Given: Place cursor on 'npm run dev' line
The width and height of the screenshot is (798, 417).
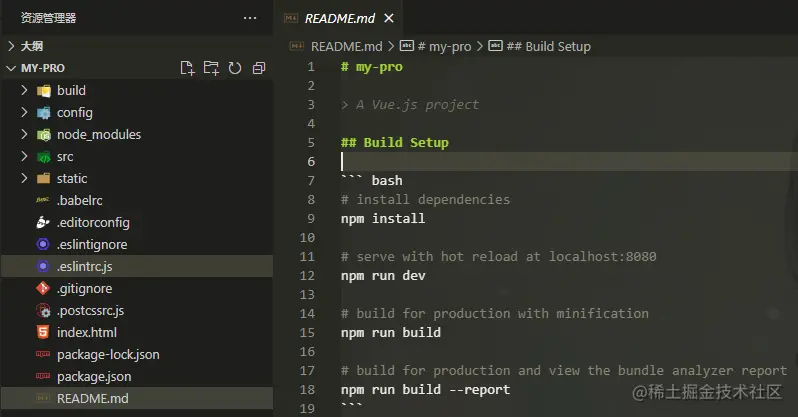Looking at the screenshot, I should (383, 275).
